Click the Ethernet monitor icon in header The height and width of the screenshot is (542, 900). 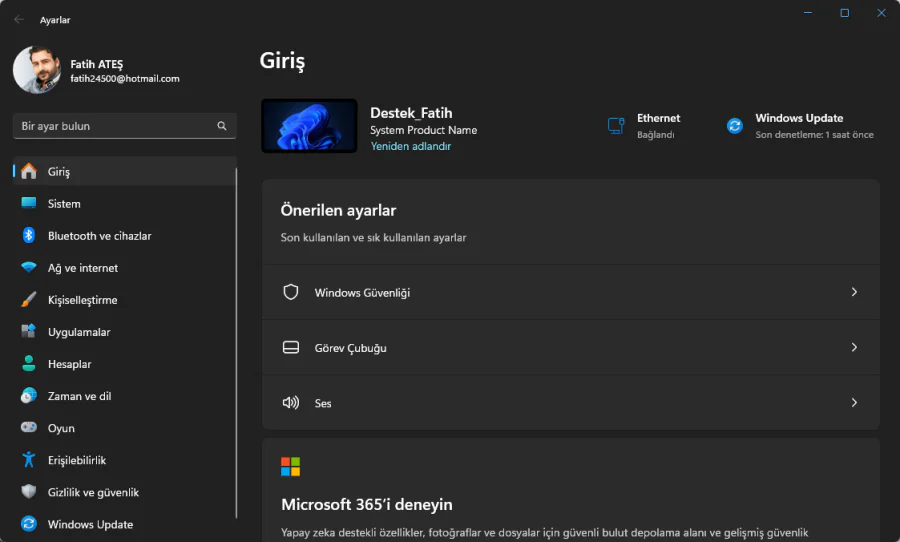(616, 125)
